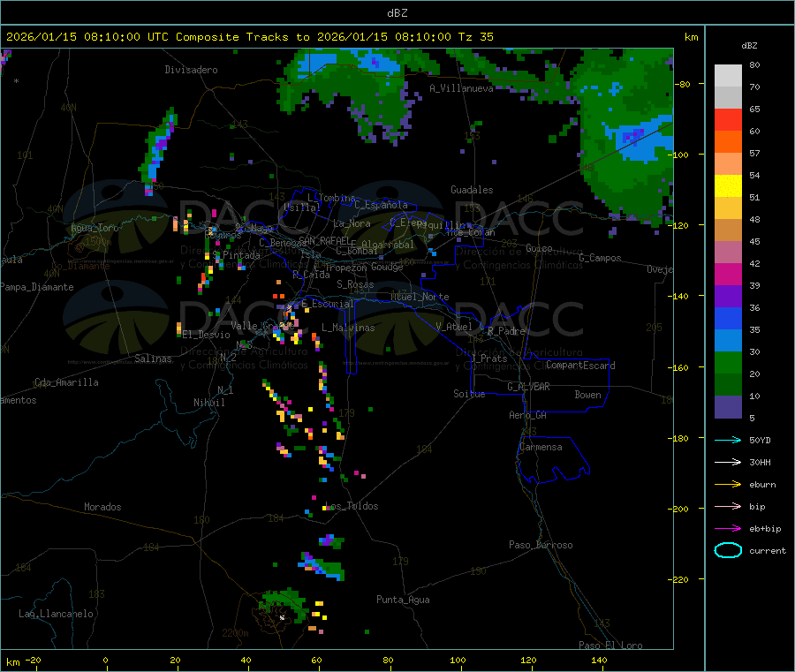795x672 pixels.
Task: Click the G_ALVEAR map label
Action: (528, 387)
